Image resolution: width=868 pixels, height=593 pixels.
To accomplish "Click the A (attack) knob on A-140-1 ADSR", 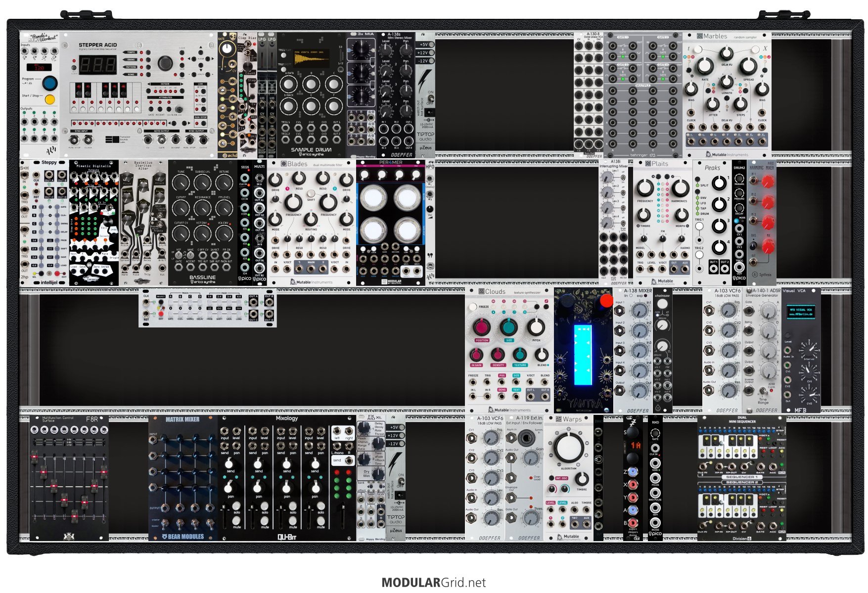I will click(x=768, y=311).
